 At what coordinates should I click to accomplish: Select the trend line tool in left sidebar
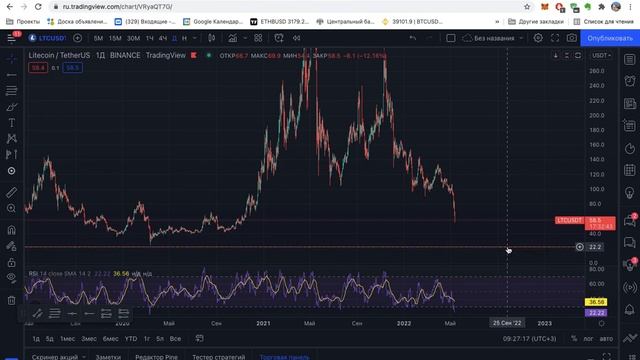coord(11,75)
